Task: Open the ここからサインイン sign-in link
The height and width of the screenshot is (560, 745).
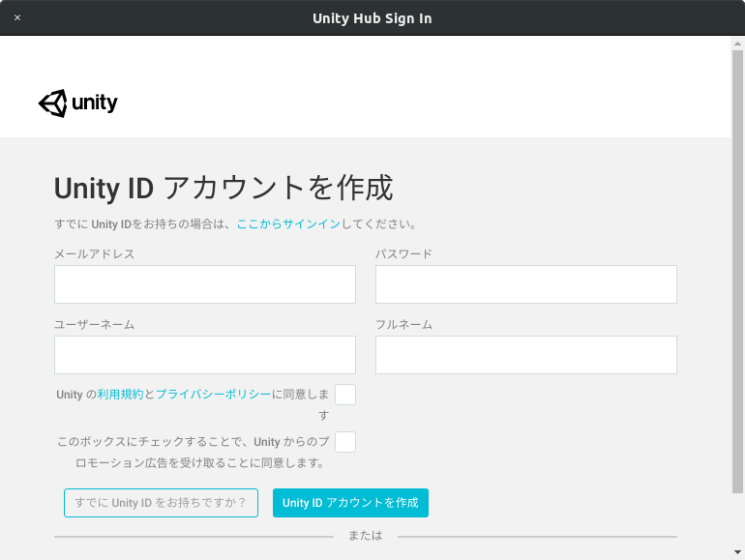Action: pyautogui.click(x=288, y=223)
